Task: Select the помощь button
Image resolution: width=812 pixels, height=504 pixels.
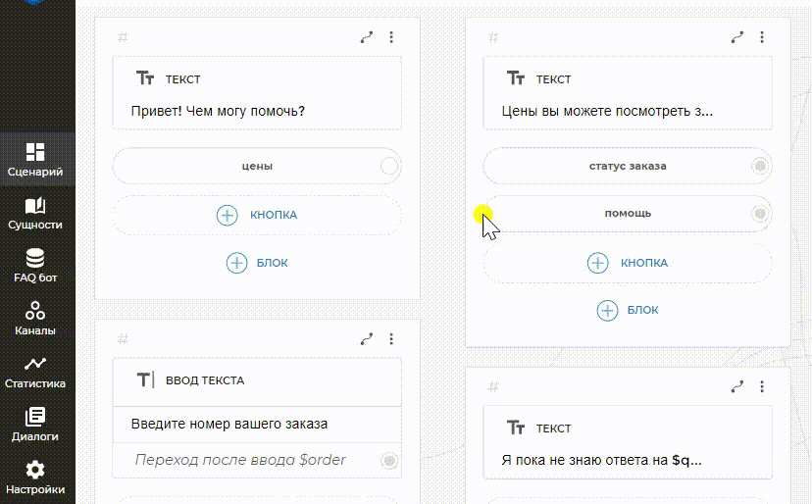Action: 628,213
